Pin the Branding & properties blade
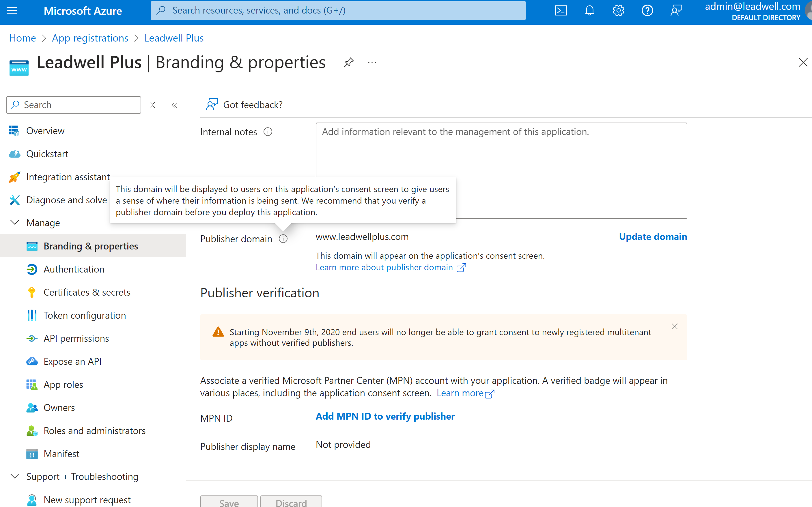 pyautogui.click(x=349, y=62)
